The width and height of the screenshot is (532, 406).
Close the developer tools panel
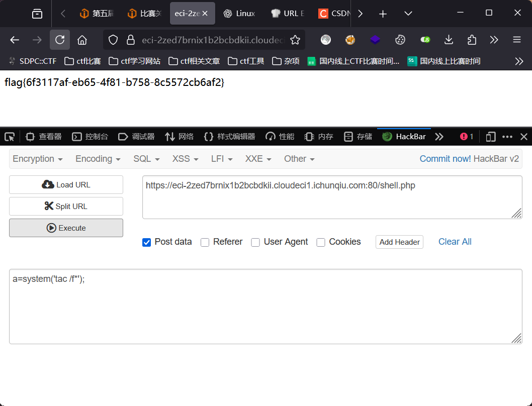(x=524, y=137)
